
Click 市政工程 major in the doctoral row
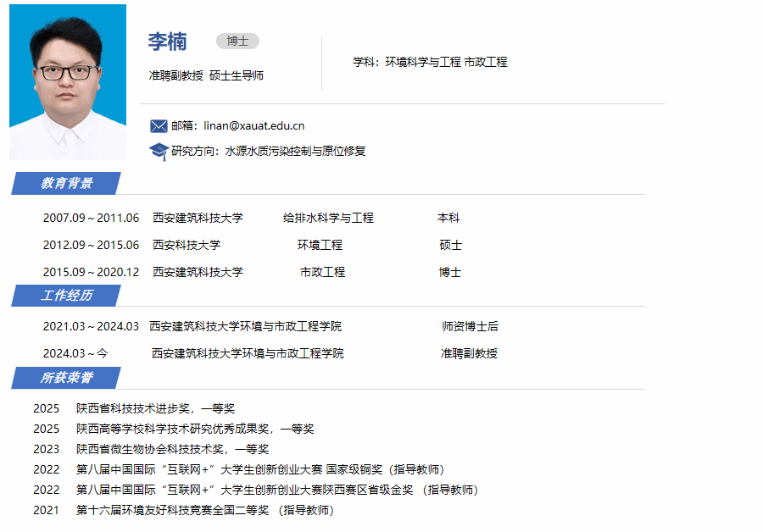(x=322, y=272)
